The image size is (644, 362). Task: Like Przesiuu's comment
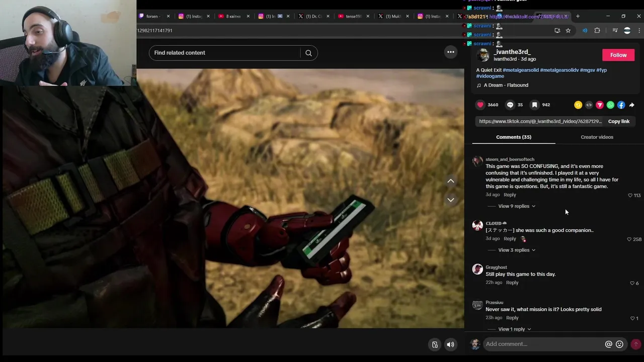[632, 318]
